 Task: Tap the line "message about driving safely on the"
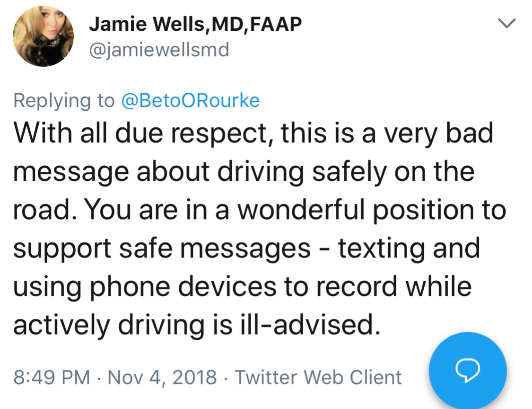click(244, 172)
